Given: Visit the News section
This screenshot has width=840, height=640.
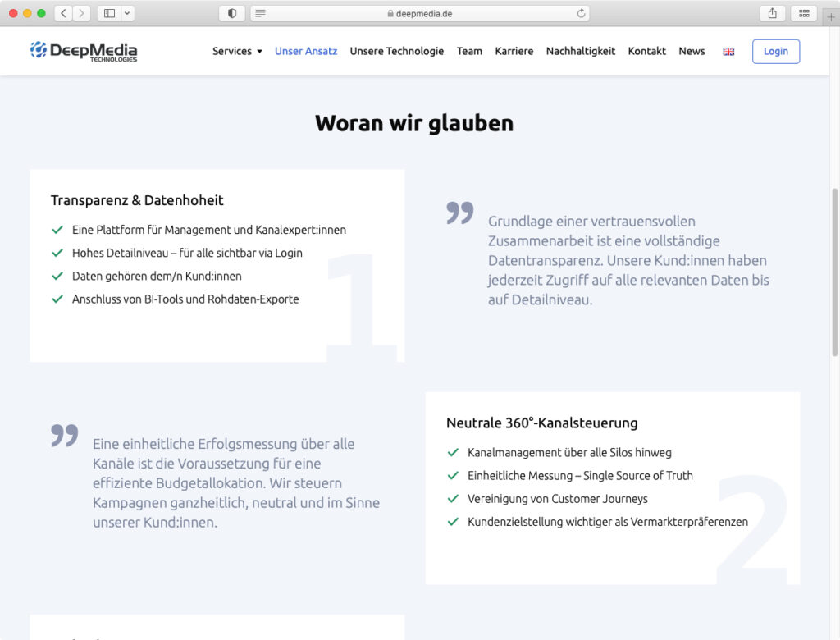Looking at the screenshot, I should coord(692,52).
